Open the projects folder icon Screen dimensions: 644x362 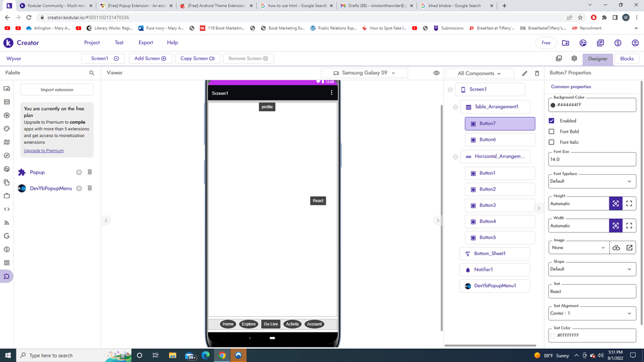click(565, 43)
